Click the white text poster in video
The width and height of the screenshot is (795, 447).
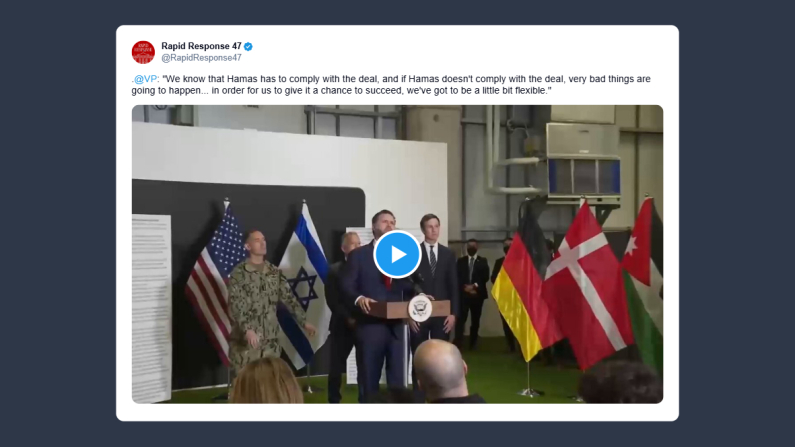click(x=151, y=308)
